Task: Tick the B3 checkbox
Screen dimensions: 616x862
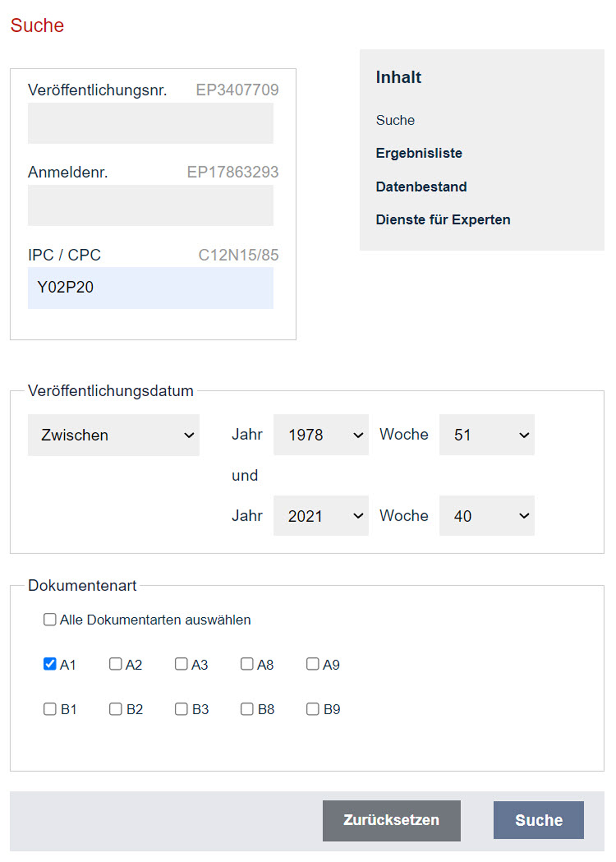Action: point(181,709)
